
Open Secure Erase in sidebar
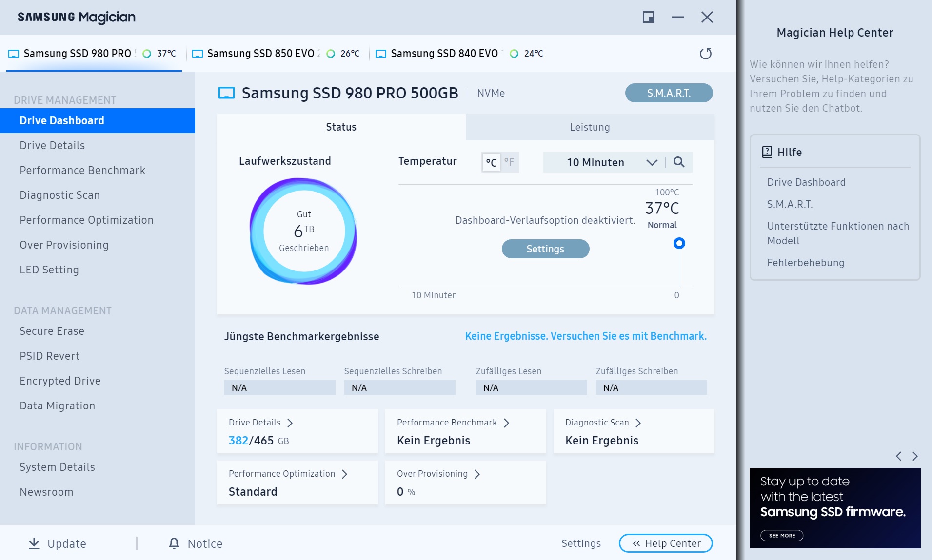pyautogui.click(x=98, y=331)
